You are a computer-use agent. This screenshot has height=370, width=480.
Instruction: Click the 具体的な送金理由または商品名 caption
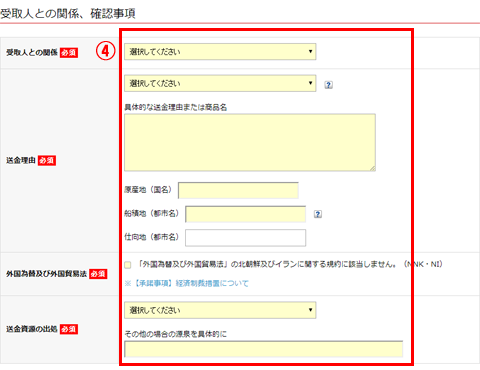176,107
